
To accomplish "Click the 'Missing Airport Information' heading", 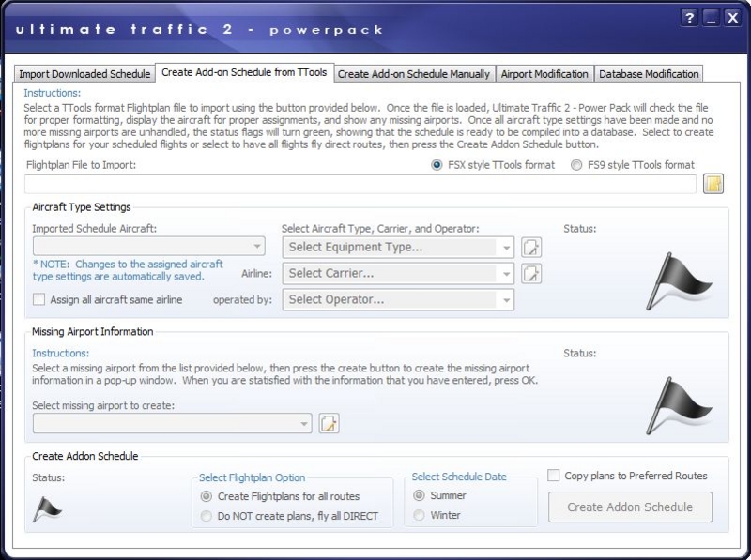I will pyautogui.click(x=92, y=332).
